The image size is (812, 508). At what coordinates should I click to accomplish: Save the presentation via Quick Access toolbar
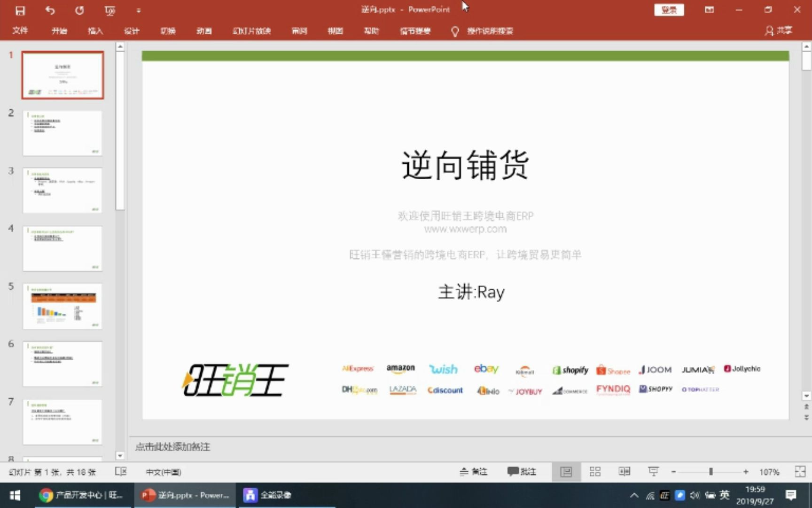pos(20,10)
